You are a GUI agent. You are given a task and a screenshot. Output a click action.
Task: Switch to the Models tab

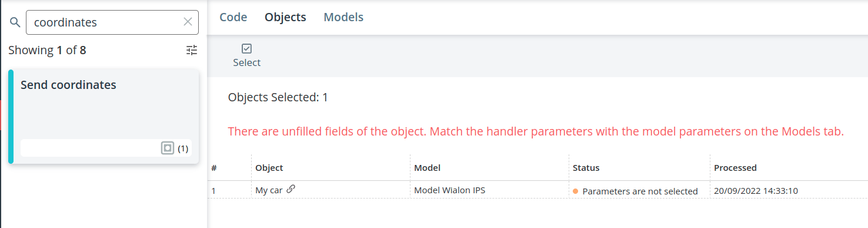[x=343, y=17]
